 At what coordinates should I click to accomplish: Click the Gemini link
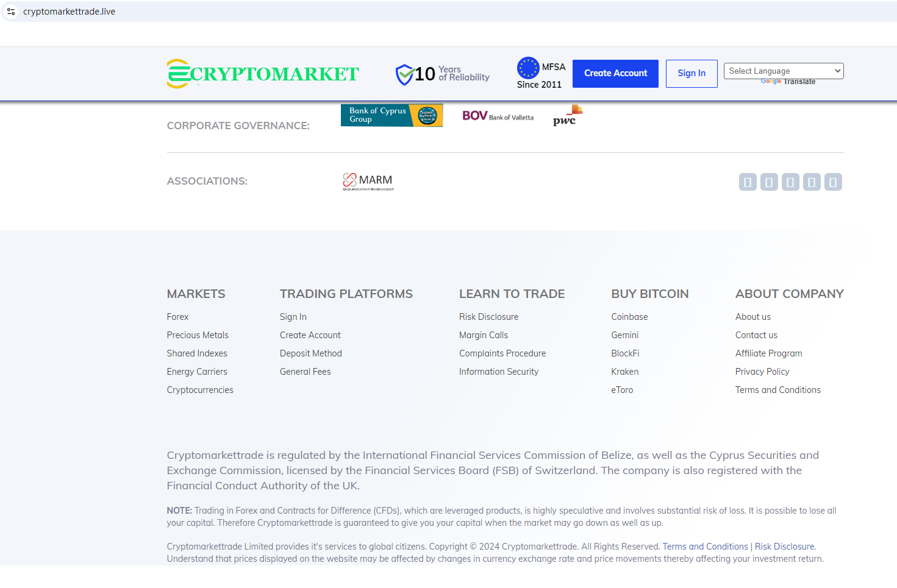pyautogui.click(x=625, y=335)
